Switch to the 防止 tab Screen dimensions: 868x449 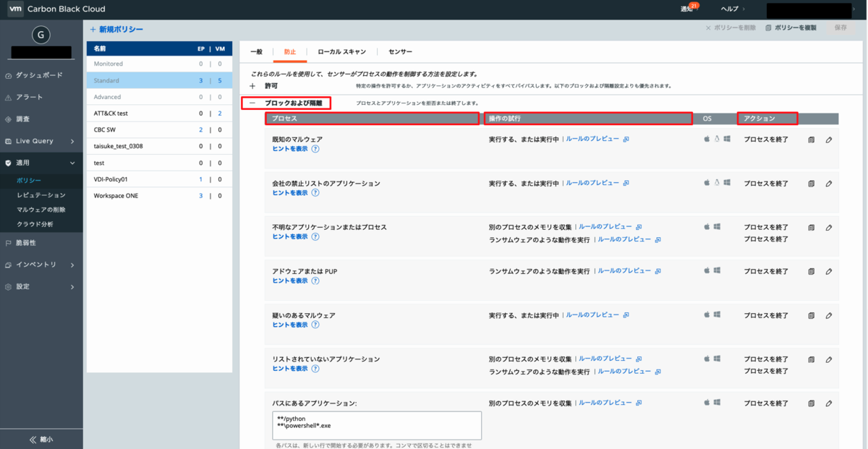click(x=290, y=52)
